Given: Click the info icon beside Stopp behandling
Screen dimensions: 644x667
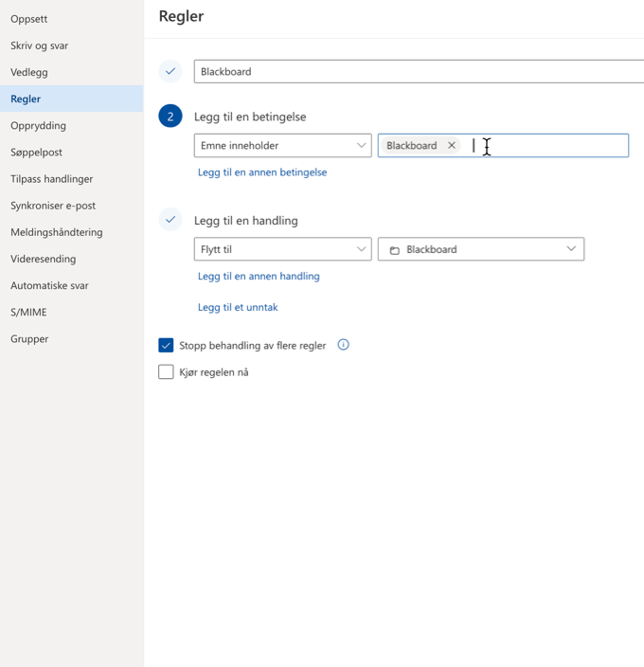Looking at the screenshot, I should [x=343, y=345].
